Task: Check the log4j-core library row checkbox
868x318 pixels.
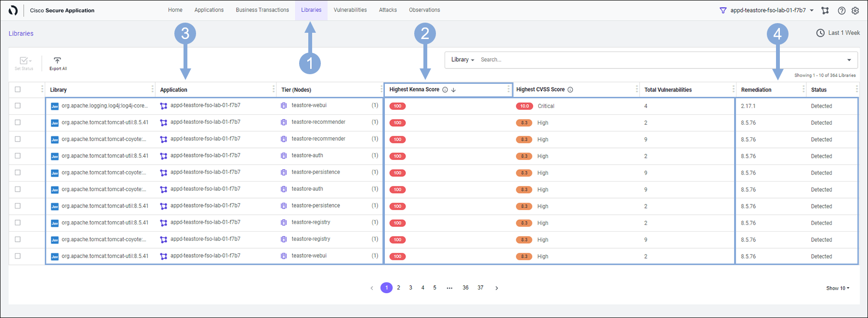Action: pos(18,106)
